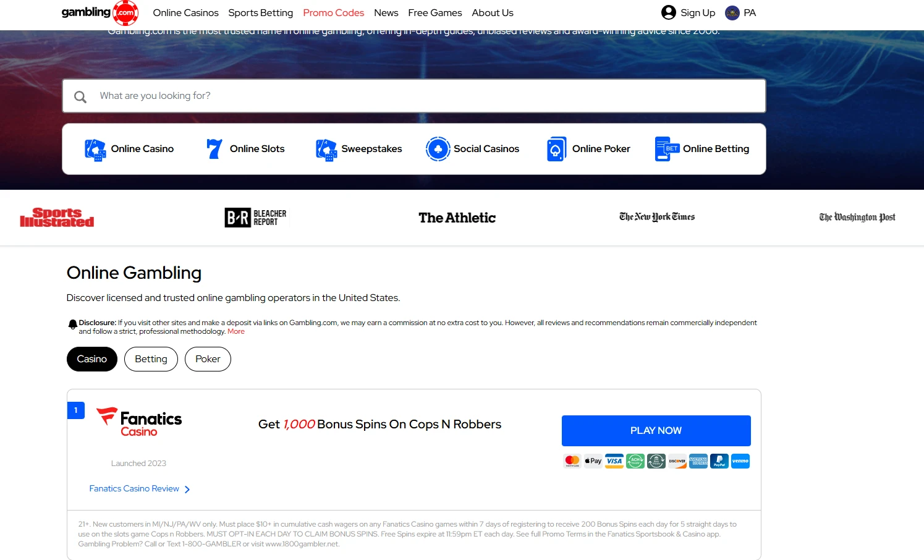Switch to the News section
Screen dimensions: 924x560
click(x=386, y=12)
